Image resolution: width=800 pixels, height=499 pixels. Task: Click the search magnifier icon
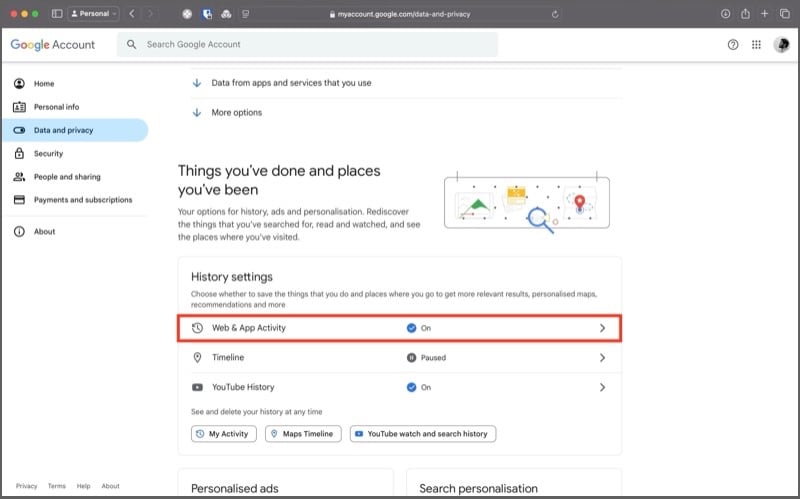[x=132, y=44]
